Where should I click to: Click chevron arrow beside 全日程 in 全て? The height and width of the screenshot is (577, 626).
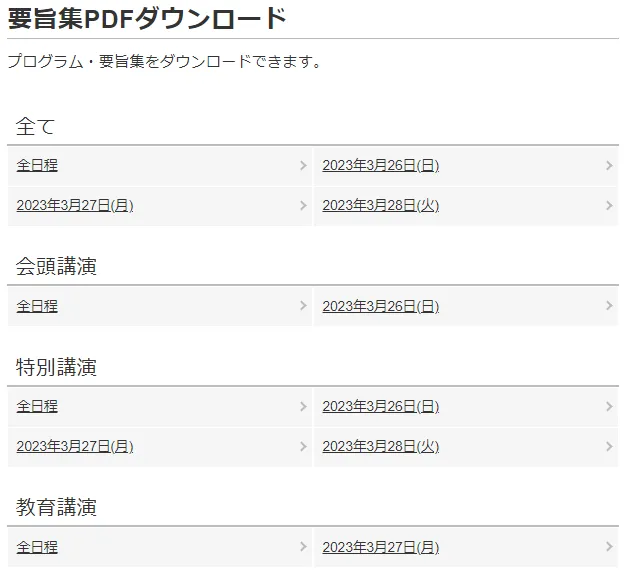(x=303, y=166)
